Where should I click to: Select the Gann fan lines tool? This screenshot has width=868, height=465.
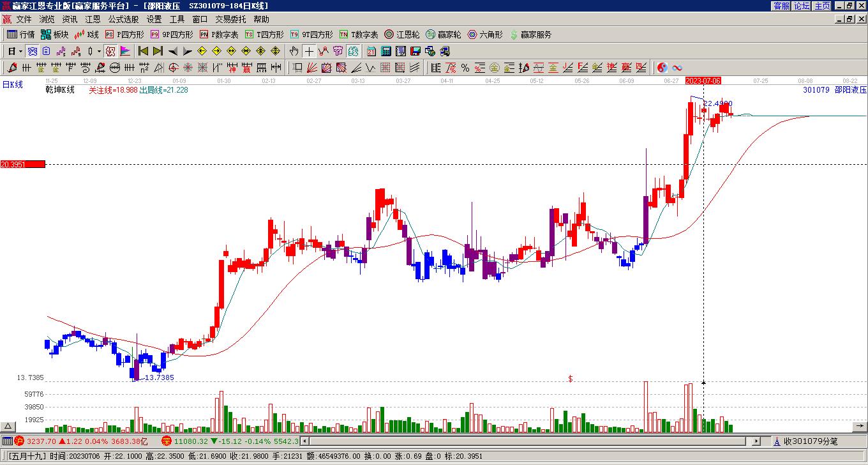coord(312,68)
